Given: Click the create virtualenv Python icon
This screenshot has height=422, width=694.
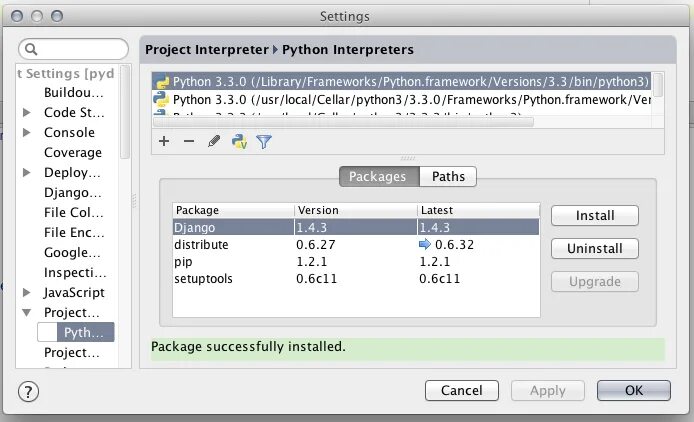Looking at the screenshot, I should (x=239, y=142).
